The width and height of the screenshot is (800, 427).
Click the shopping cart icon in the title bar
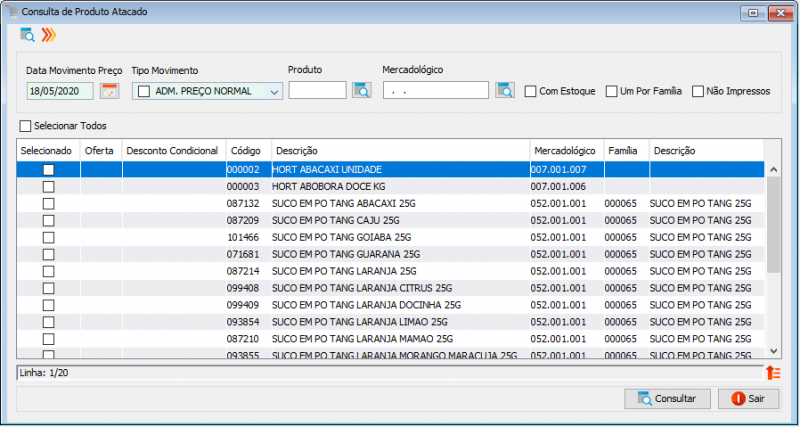pyautogui.click(x=11, y=12)
